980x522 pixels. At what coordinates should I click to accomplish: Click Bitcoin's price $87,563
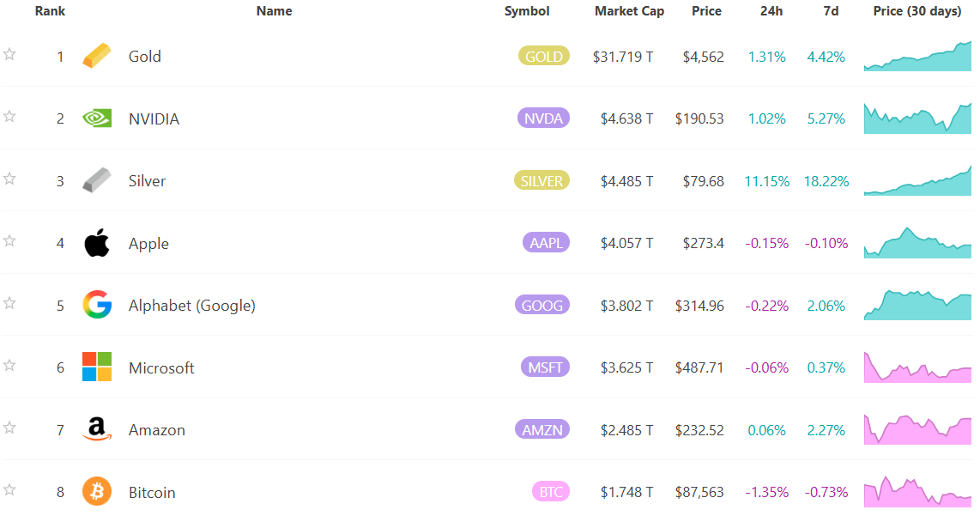pos(699,492)
